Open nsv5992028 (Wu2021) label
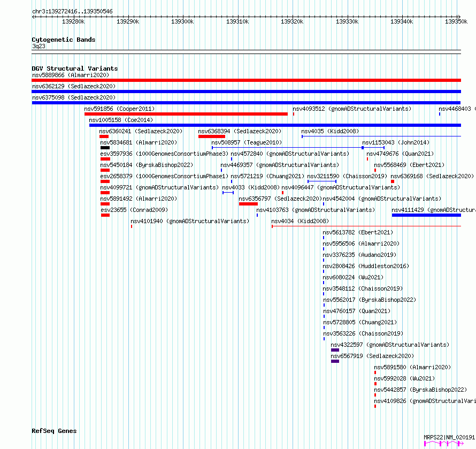 (404, 378)
